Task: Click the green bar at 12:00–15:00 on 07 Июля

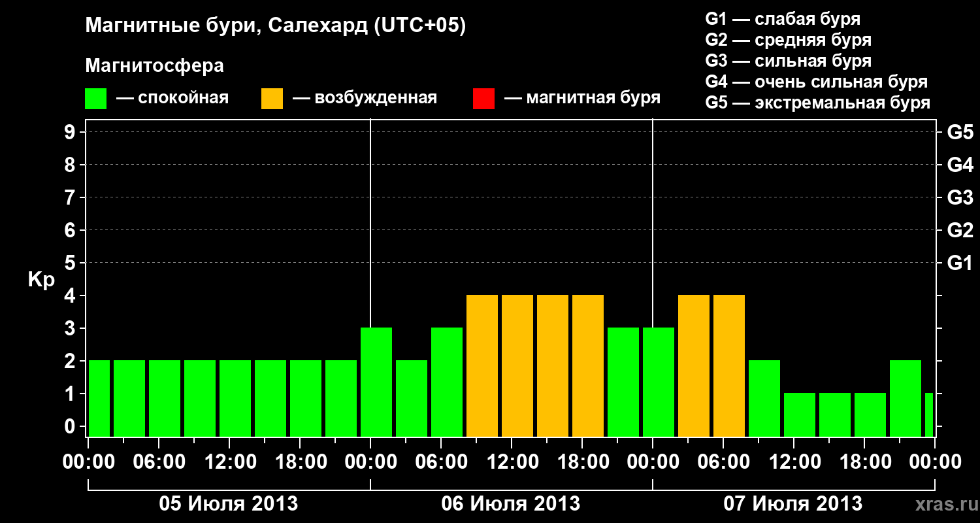Action: (800, 414)
